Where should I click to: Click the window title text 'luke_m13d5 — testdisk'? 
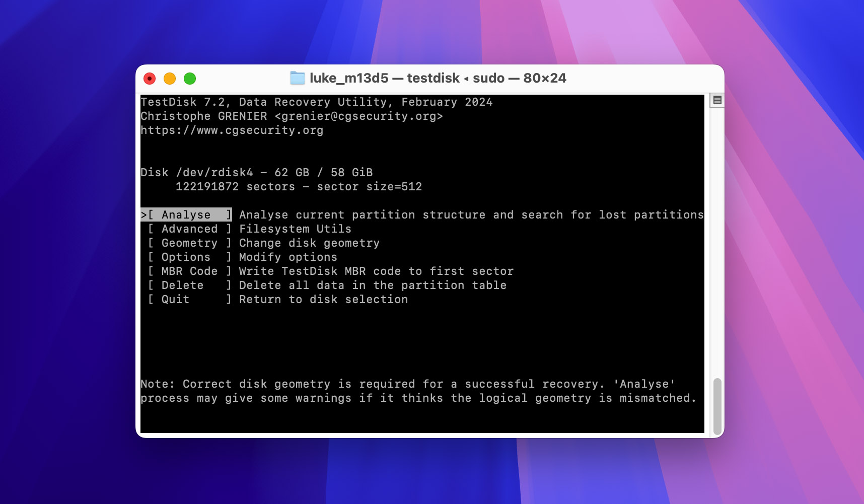click(x=385, y=78)
